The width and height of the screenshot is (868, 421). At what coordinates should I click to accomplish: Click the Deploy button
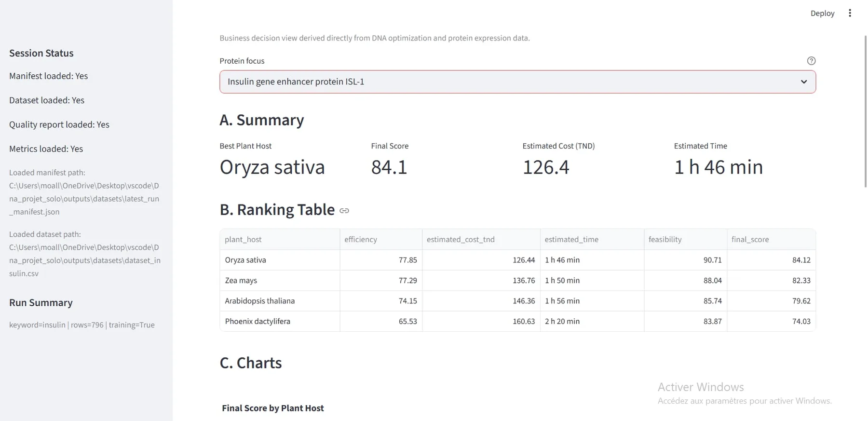pyautogui.click(x=822, y=13)
